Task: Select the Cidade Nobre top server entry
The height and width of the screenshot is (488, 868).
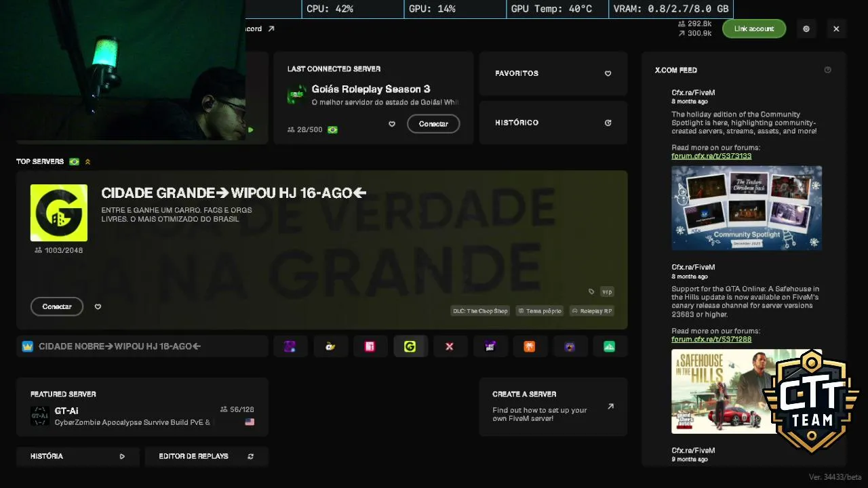Action: [142, 346]
